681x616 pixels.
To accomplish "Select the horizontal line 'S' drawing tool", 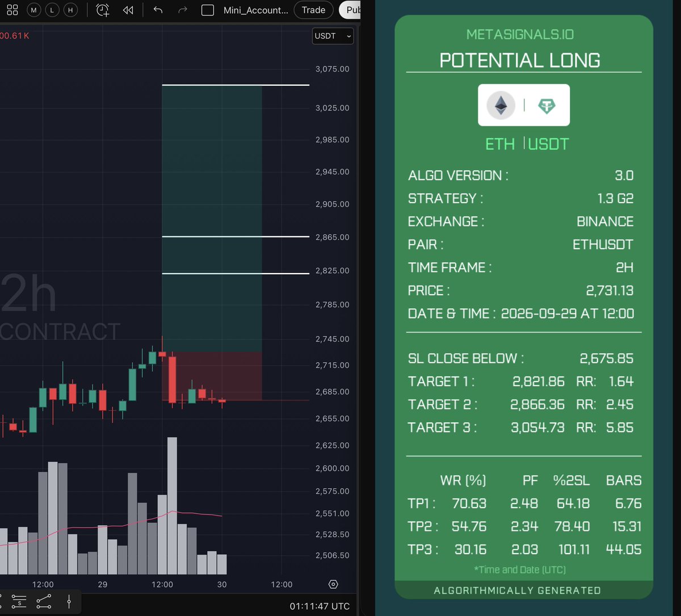I will (19, 601).
